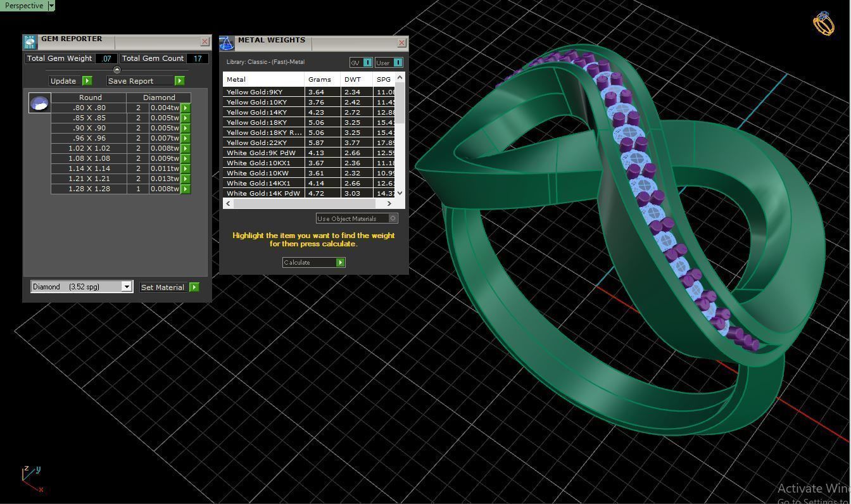Select the White Gold:10KW row
Image resolution: width=851 pixels, height=504 pixels.
point(309,173)
